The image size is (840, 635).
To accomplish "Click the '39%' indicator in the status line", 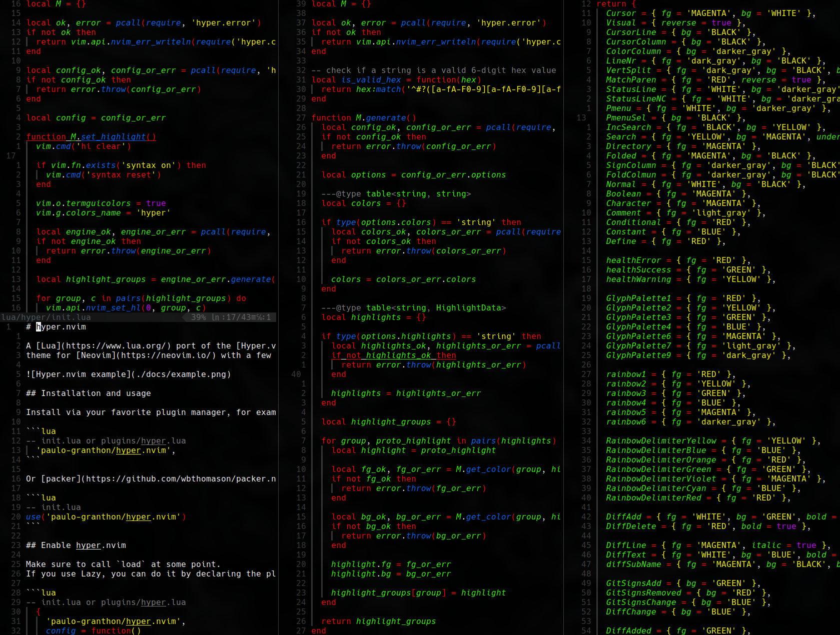I will (199, 317).
